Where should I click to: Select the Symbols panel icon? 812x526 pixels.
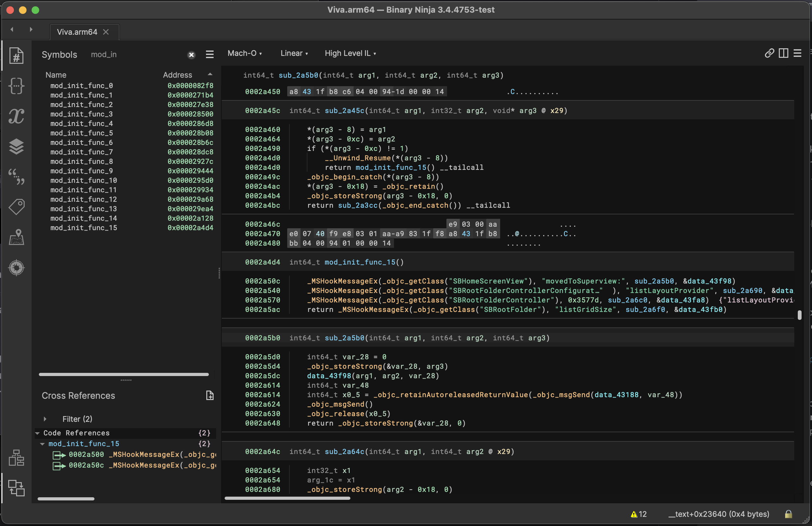tap(16, 56)
